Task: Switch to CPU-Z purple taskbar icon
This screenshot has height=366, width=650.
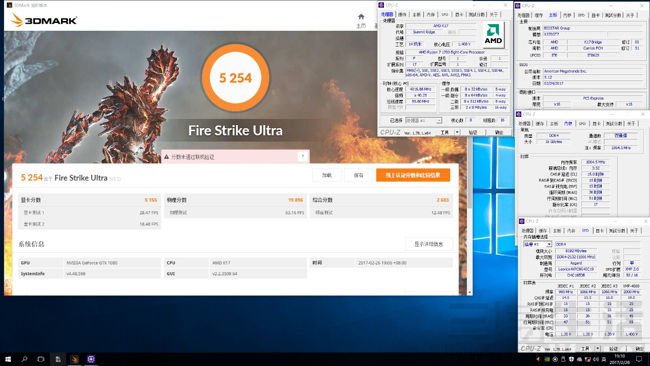Action: coord(91,359)
